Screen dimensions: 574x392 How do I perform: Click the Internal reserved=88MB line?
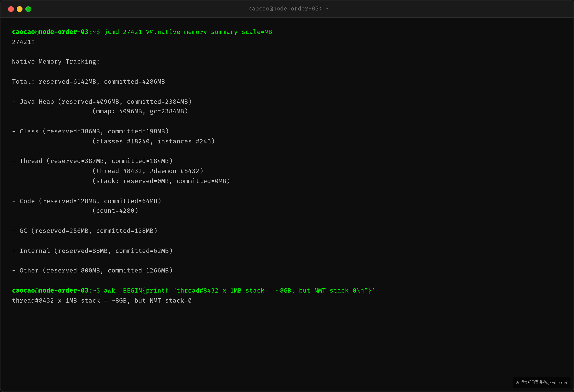tap(92, 250)
